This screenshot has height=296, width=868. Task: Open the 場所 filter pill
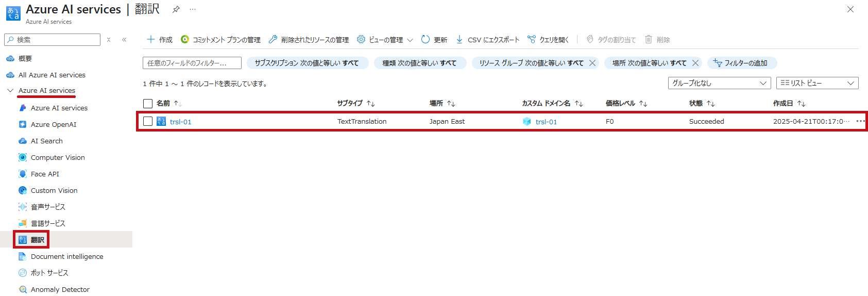pyautogui.click(x=649, y=63)
